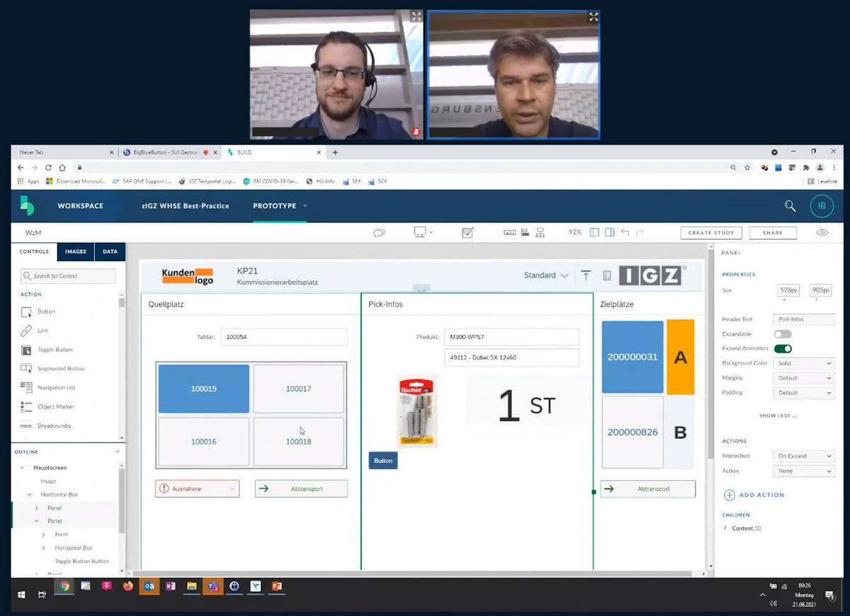Open the Ausnahme dropdown button
This screenshot has height=616, width=850.
click(197, 489)
